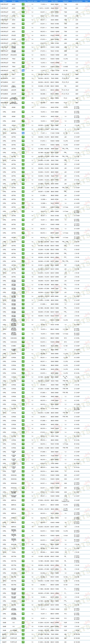Screen dimensions: 90x644
Task: Click the Moc silnika column header
Action: [55, 1]
